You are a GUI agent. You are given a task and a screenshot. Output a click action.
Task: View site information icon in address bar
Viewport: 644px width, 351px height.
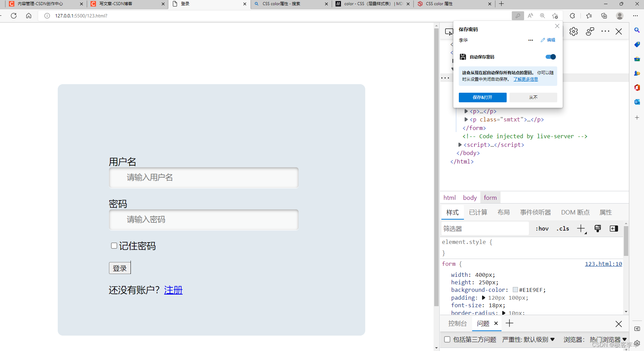[x=47, y=16]
